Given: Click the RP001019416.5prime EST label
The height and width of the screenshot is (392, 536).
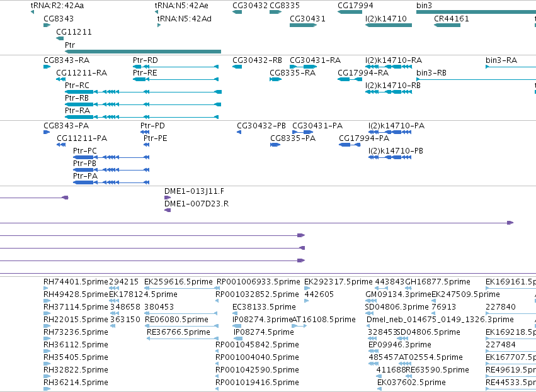Looking at the screenshot, I should tap(257, 383).
